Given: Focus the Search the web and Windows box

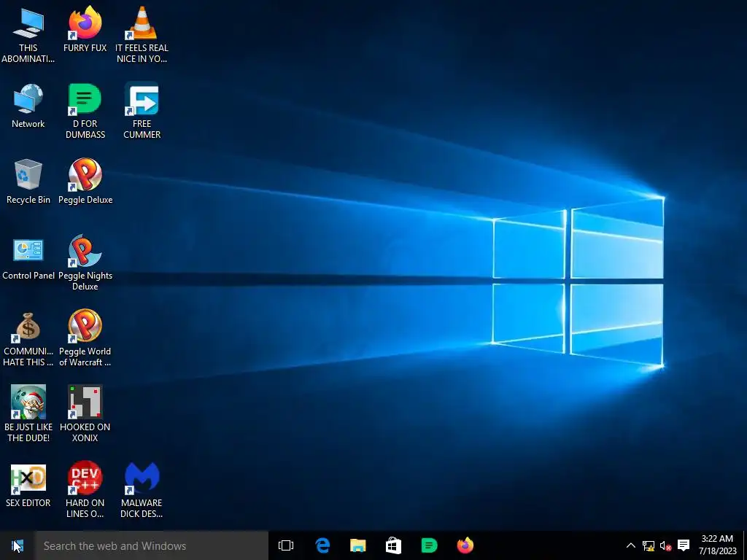Looking at the screenshot, I should 152,545.
